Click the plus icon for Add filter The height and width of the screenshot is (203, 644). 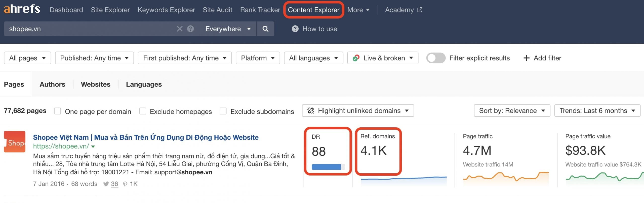[527, 58]
